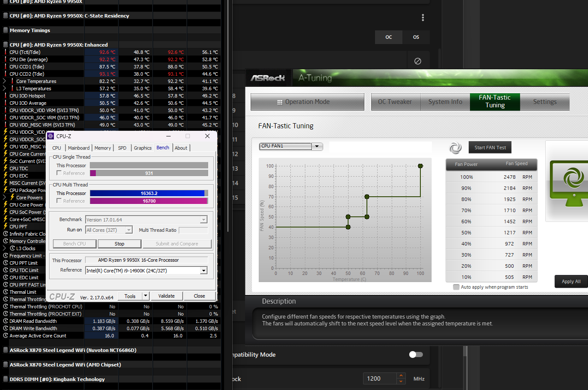Viewport: 588px width, 390px height.
Task: Go to Operation Mode in A-Tuning
Action: pyautogui.click(x=307, y=102)
